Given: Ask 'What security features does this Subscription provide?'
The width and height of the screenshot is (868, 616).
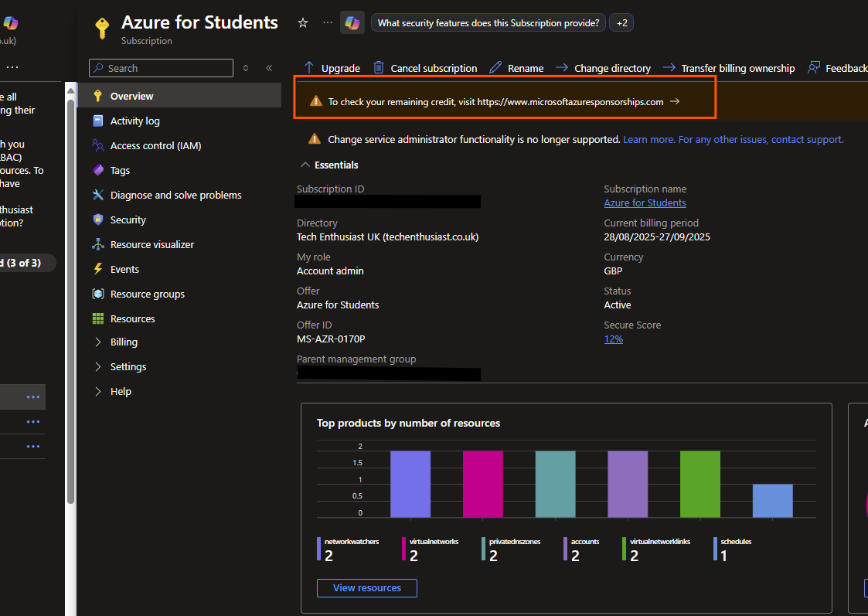Looking at the screenshot, I should pyautogui.click(x=488, y=22).
